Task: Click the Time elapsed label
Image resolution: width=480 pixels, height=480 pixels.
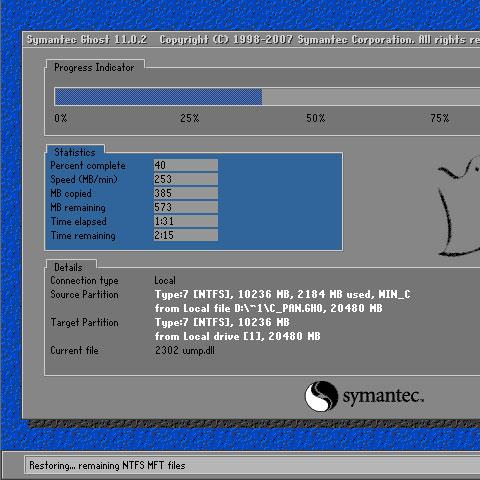Action: (x=79, y=221)
